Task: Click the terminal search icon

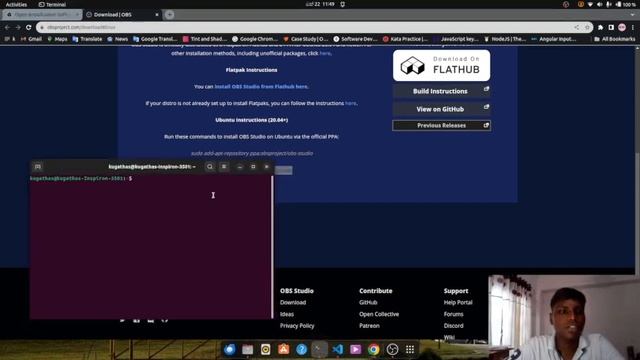Action: (x=209, y=167)
